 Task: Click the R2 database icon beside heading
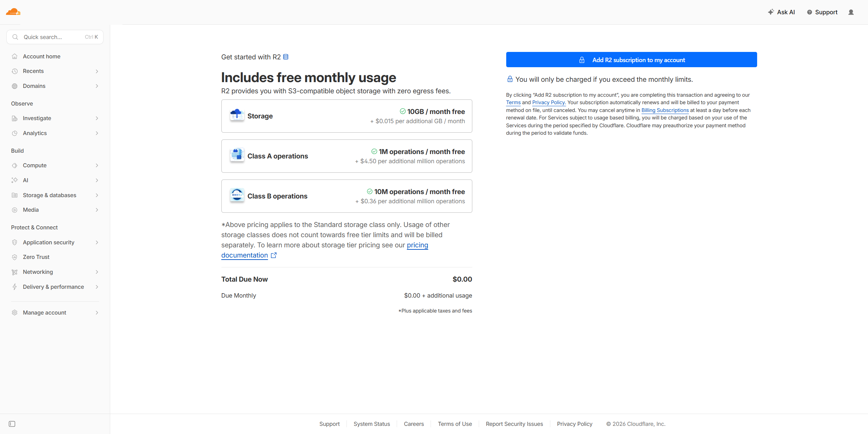pos(286,57)
